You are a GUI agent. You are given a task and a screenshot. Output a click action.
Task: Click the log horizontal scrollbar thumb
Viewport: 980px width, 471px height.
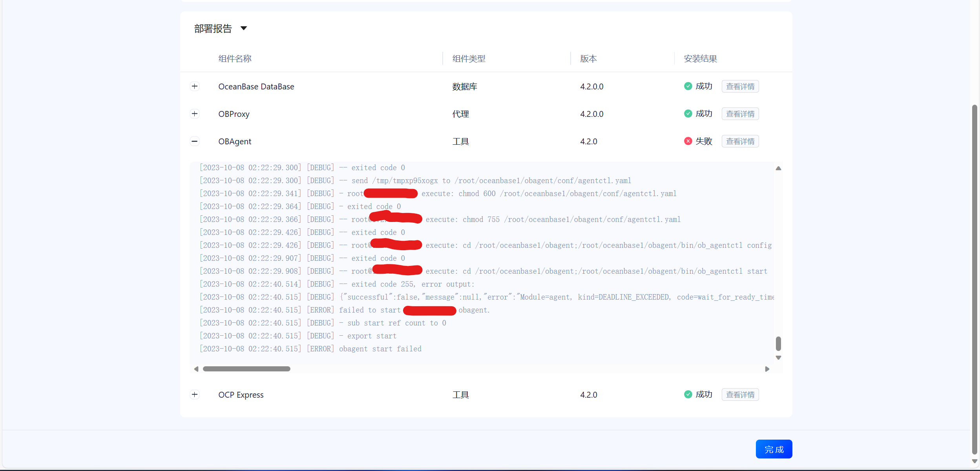click(246, 369)
